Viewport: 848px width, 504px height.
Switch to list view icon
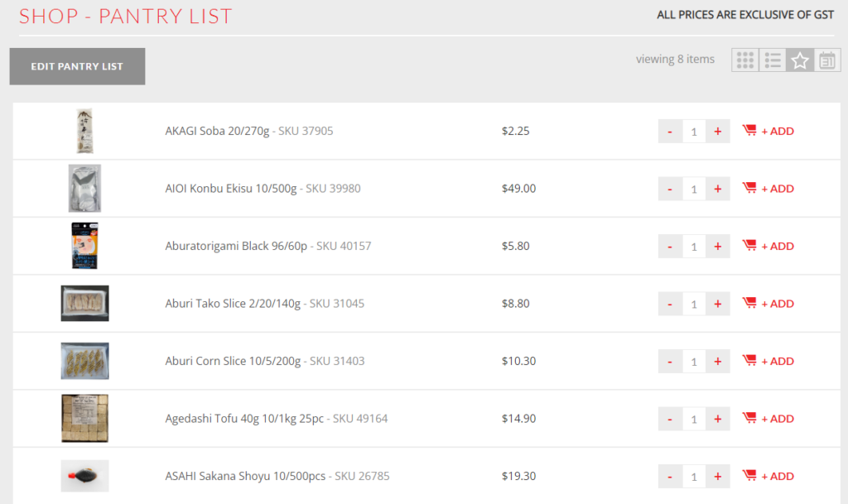(x=773, y=60)
